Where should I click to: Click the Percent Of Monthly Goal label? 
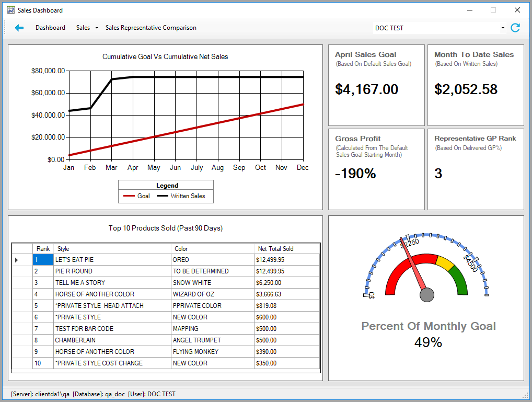pos(428,326)
